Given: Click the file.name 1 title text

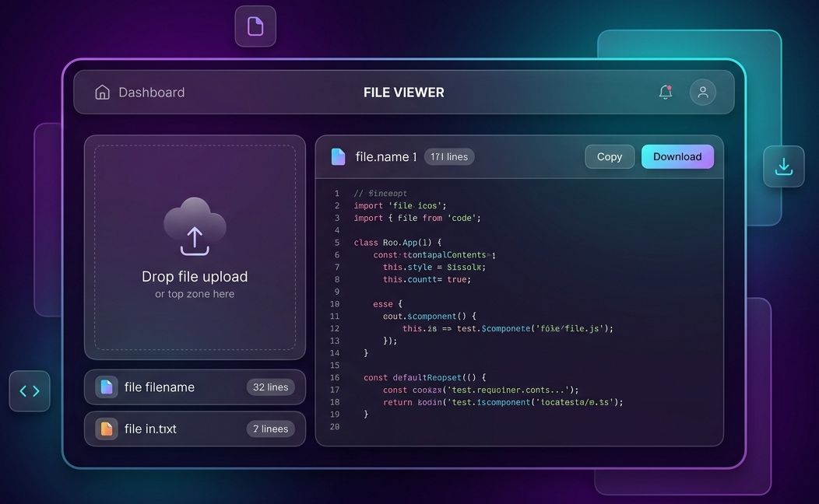Looking at the screenshot, I should pyautogui.click(x=386, y=156).
